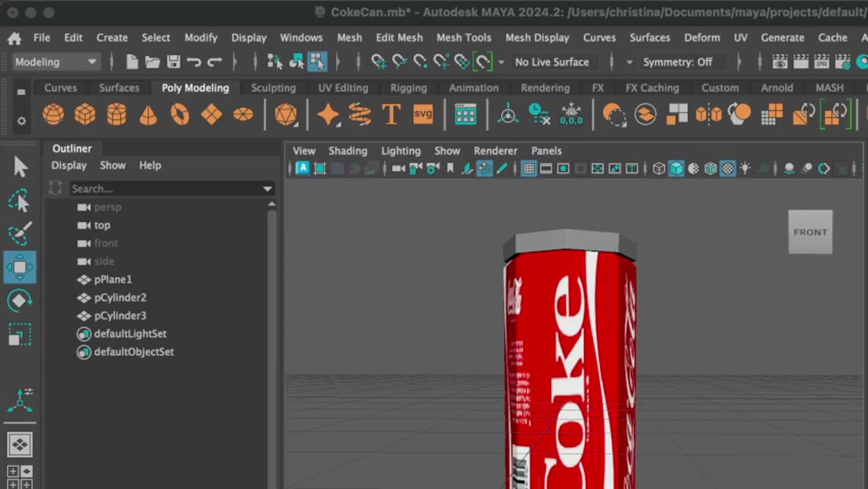Open the Mesh Tools menu
The height and width of the screenshot is (489, 868).
point(464,38)
